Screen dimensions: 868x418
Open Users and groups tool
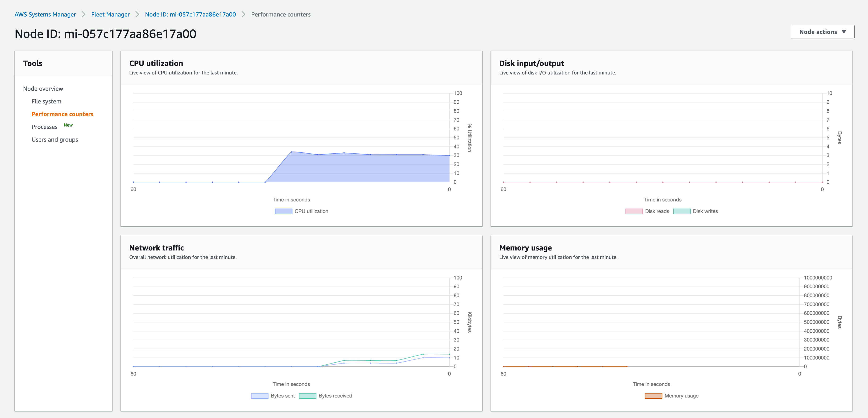pos(54,140)
